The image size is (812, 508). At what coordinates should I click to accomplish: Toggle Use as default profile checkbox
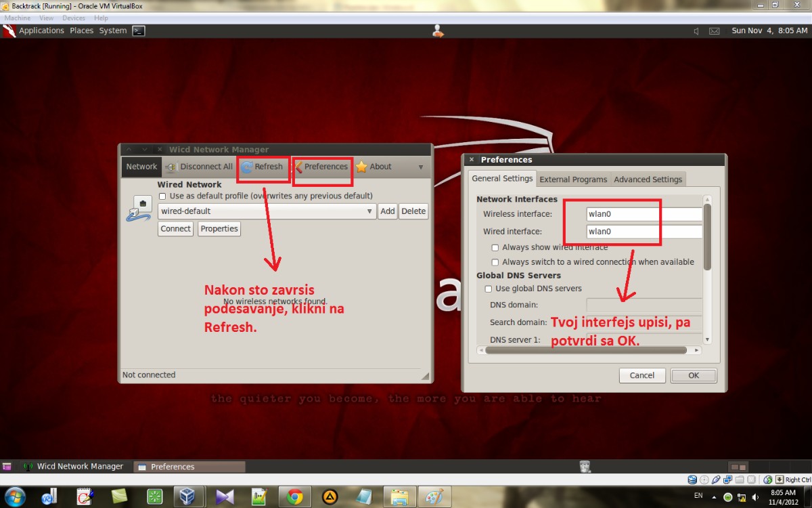click(162, 196)
